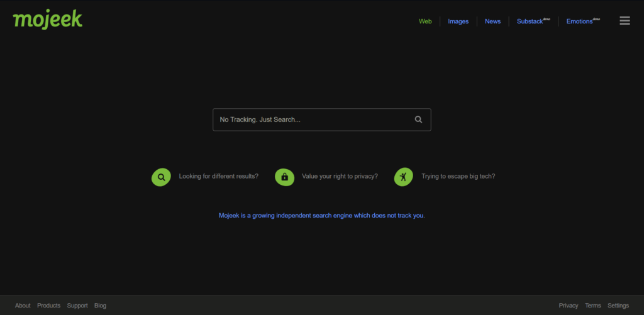Open the Products footer link
Image resolution: width=644 pixels, height=315 pixels.
48,306
